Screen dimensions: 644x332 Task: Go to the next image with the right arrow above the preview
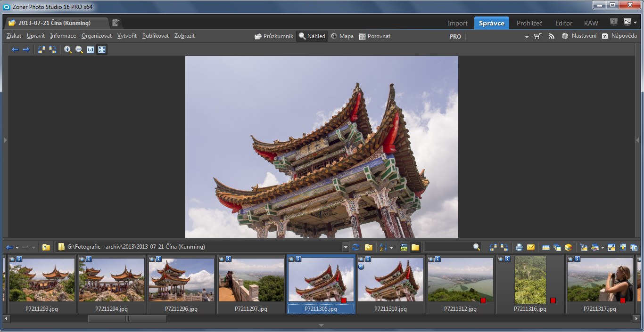[26, 49]
